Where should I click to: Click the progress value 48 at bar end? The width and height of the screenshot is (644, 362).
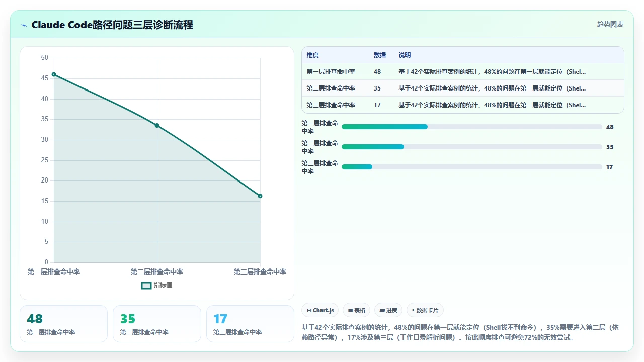(610, 127)
